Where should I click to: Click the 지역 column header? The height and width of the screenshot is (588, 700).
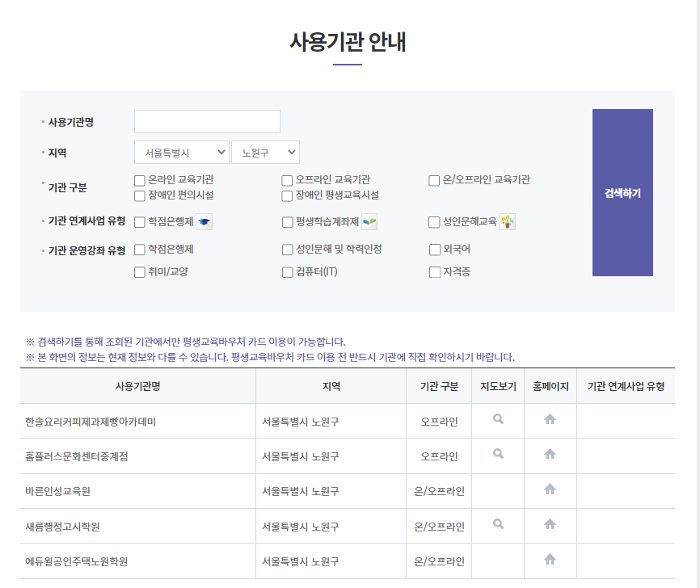pos(331,387)
